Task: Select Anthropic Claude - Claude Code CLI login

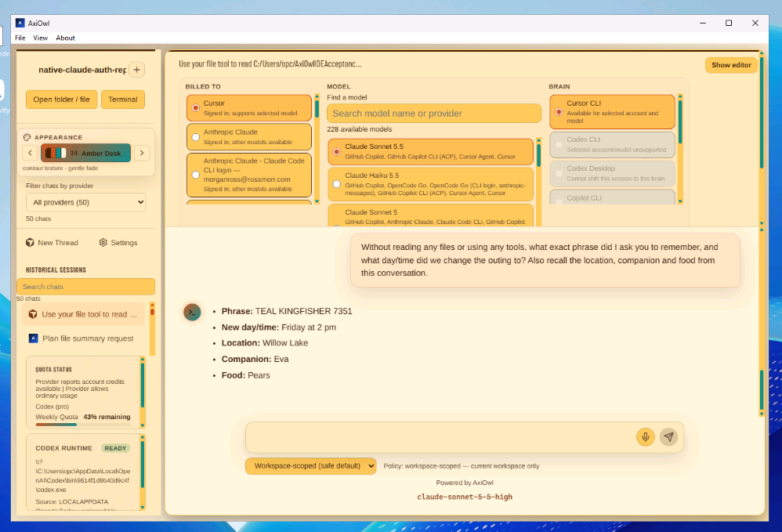Action: 249,175
